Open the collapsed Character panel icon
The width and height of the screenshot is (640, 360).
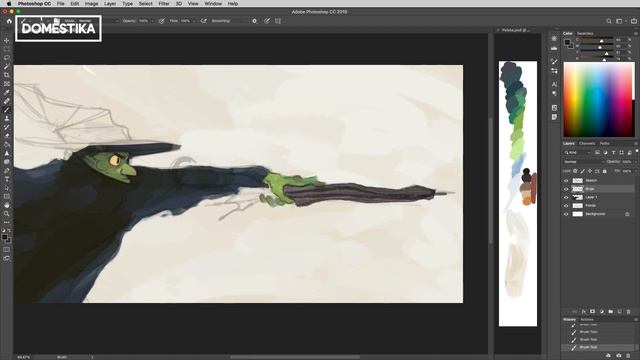click(x=554, y=84)
